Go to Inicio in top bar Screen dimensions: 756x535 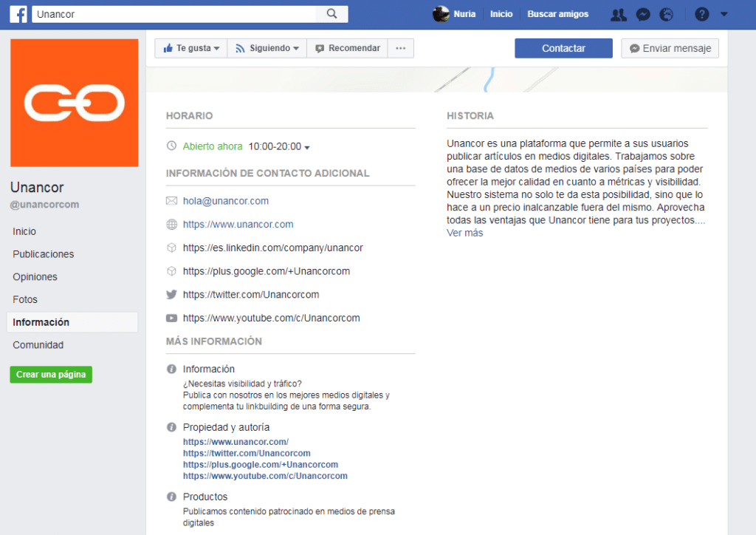tap(501, 14)
